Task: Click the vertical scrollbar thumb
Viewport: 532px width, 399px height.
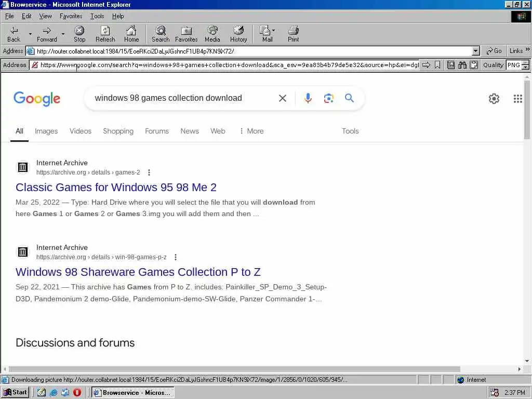Action: point(527,109)
